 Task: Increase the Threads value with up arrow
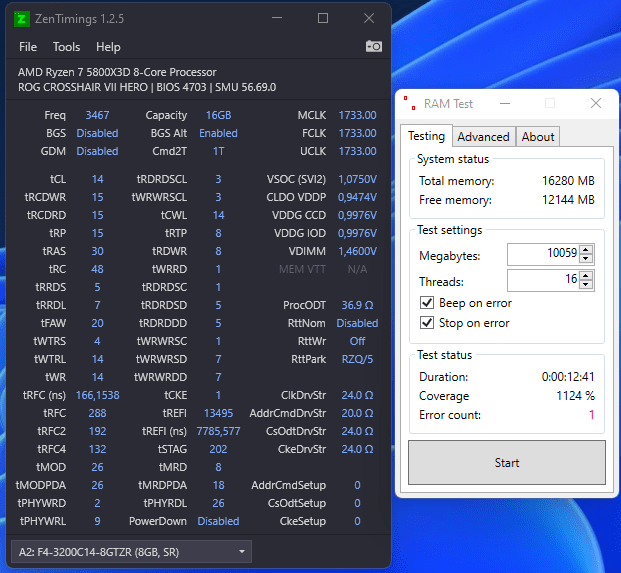[586, 275]
